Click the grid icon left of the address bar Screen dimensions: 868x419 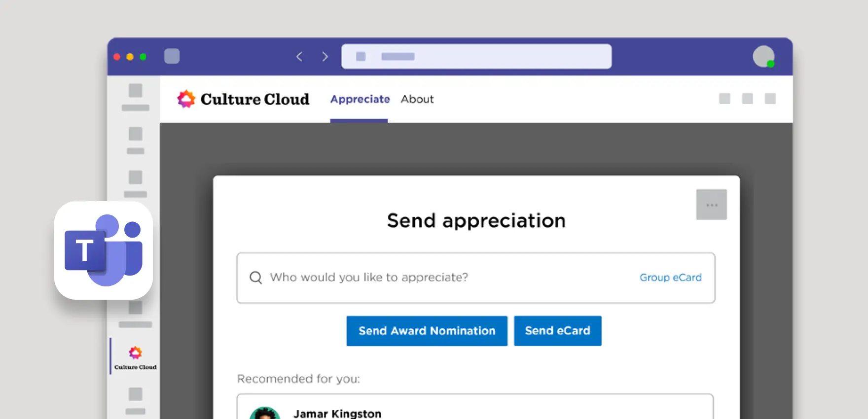[172, 56]
